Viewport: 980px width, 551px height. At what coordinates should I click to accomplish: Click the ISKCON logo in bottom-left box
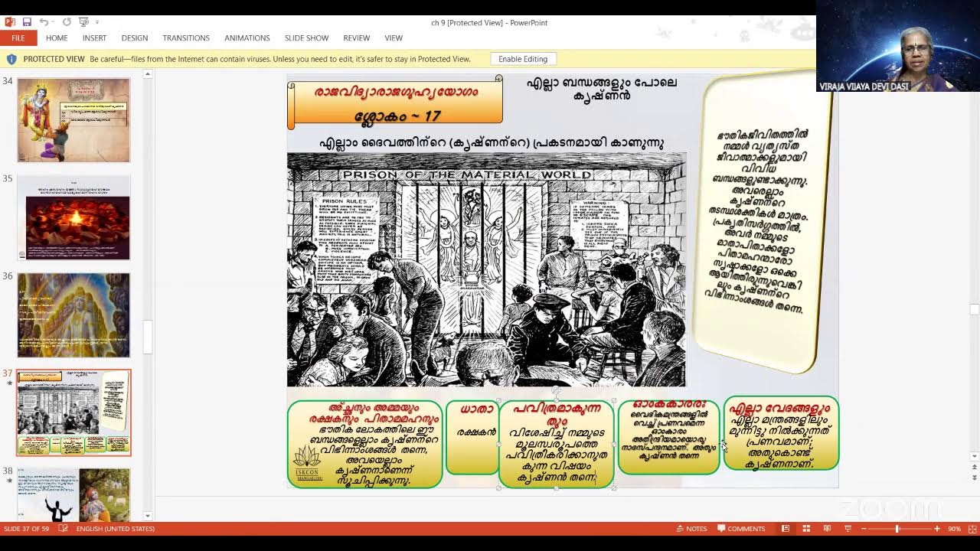pyautogui.click(x=308, y=464)
